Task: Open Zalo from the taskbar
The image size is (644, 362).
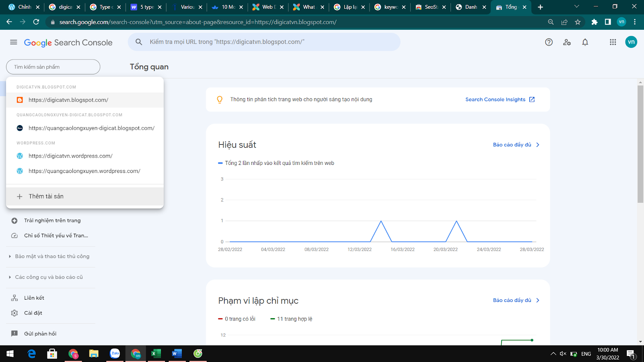Action: tap(115, 354)
